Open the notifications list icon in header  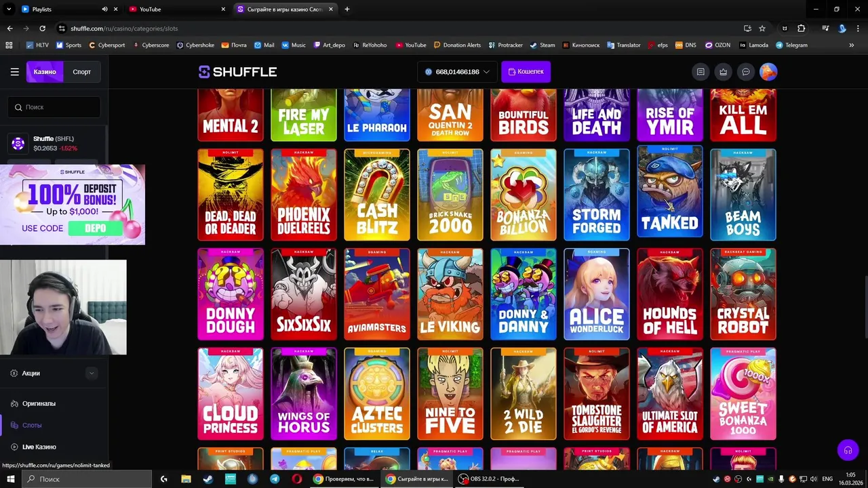coord(701,72)
